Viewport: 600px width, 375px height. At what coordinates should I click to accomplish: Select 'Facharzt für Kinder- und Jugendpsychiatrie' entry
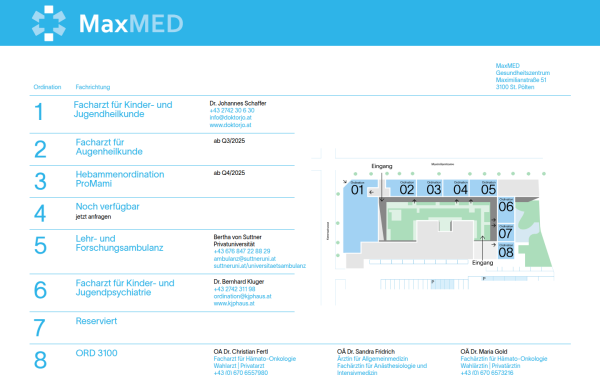125,288
